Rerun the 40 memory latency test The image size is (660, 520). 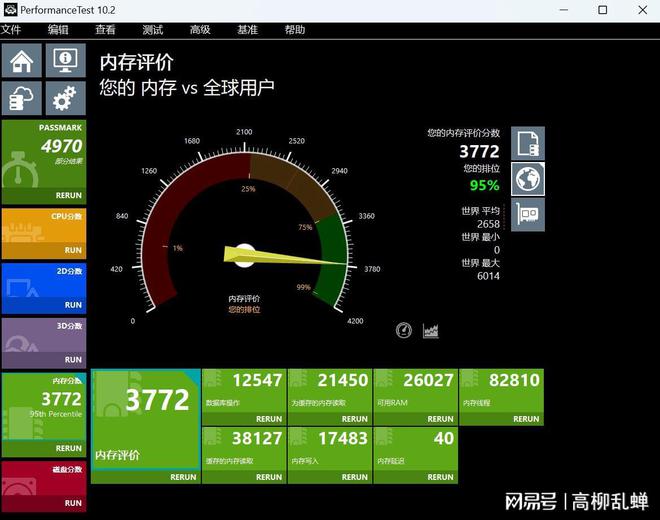(x=441, y=477)
